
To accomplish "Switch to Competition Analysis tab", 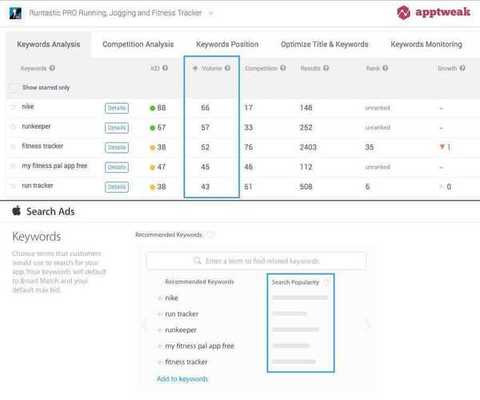I will coord(138,44).
